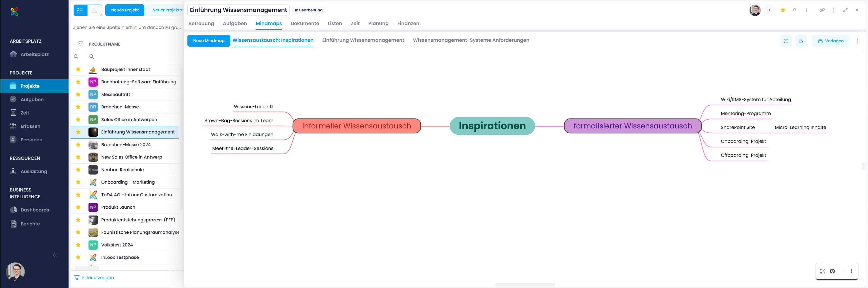Click the InLoox logo in the sidebar

coord(14,11)
